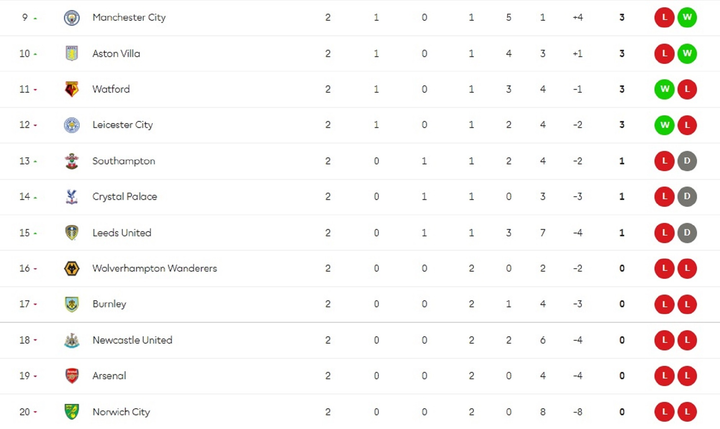
Task: Click the Arsenal cannon crest
Action: (72, 376)
